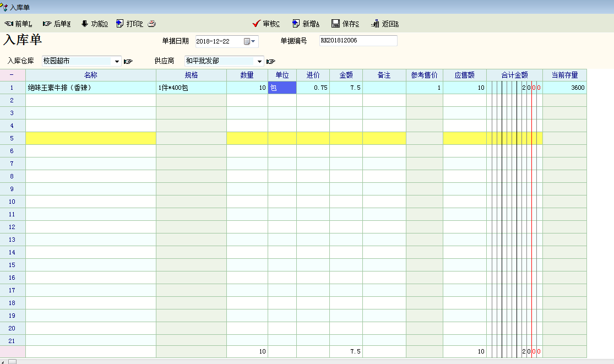Save the document with 保存

point(345,24)
